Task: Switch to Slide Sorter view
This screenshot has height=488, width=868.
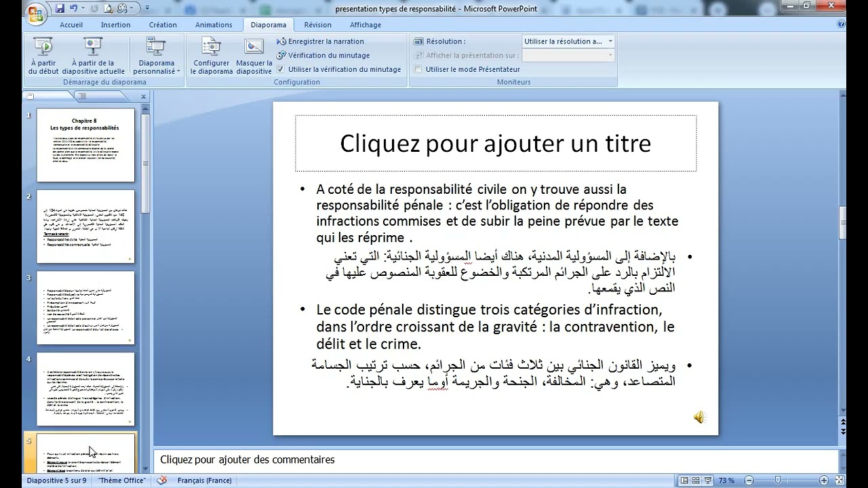Action: [x=696, y=481]
